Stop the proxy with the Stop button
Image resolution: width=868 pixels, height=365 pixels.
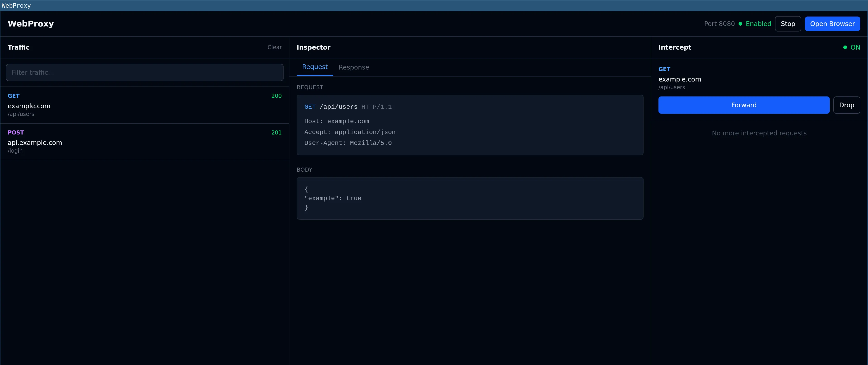pos(788,24)
